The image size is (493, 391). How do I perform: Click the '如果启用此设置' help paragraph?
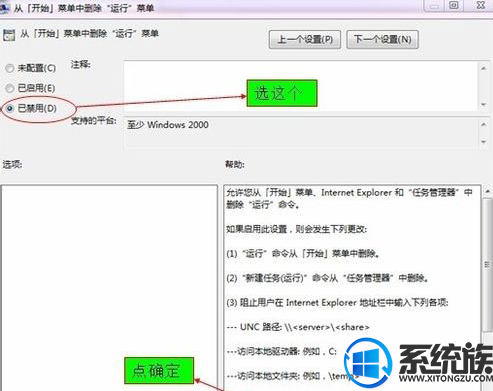pos(296,229)
